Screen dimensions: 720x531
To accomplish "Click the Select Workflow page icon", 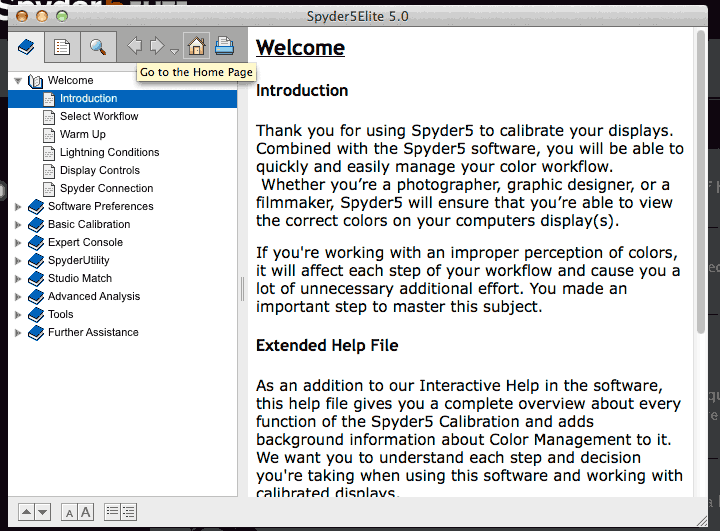I will point(49,117).
